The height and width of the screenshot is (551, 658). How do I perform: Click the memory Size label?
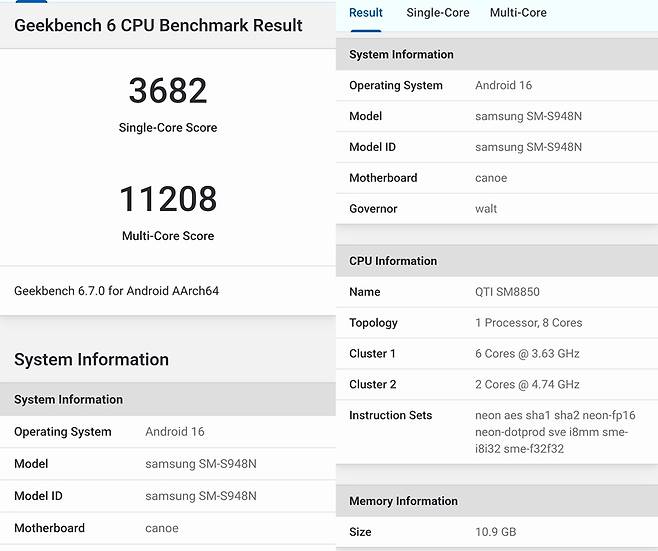coord(360,532)
